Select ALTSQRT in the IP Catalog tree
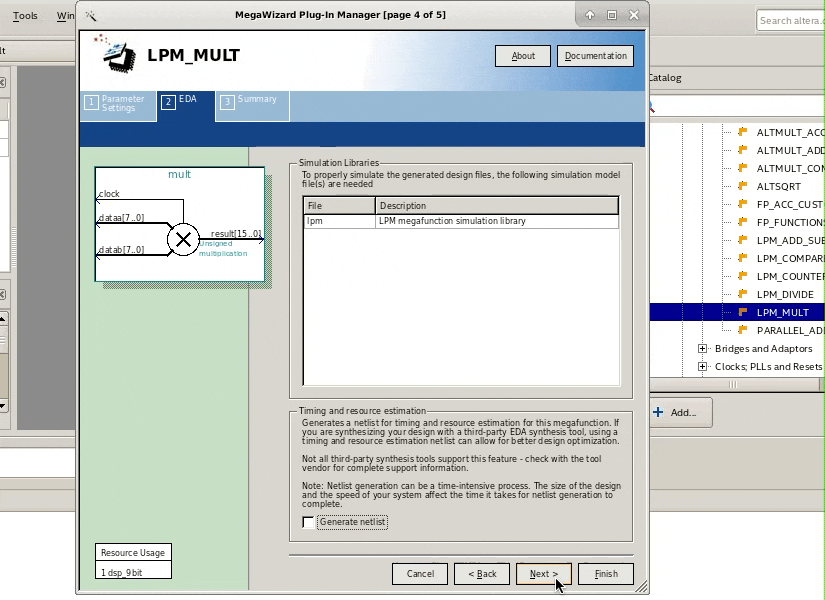825x600 pixels. [x=779, y=186]
